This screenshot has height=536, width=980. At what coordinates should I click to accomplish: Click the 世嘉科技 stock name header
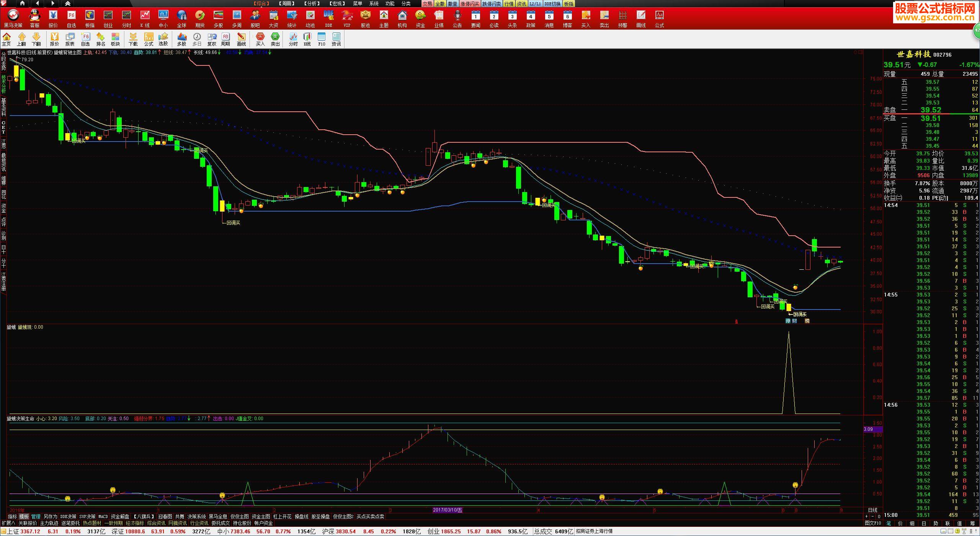[x=913, y=54]
